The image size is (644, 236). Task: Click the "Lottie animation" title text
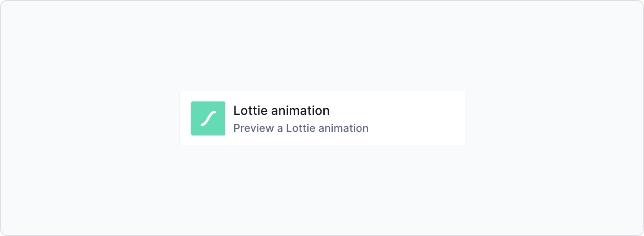(x=282, y=110)
